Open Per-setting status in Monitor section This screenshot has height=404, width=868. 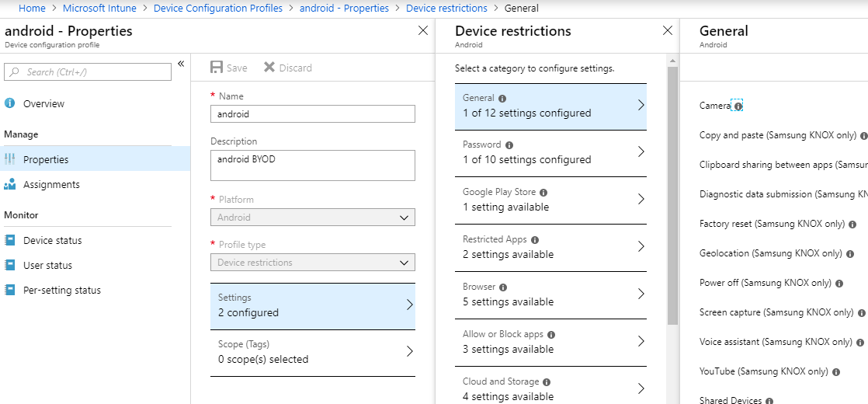point(62,291)
